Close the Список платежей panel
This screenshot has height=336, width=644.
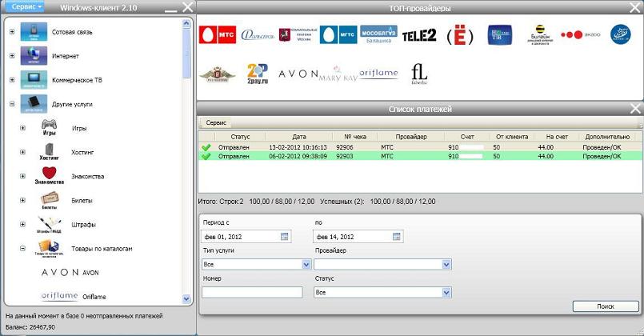pyautogui.click(x=635, y=109)
